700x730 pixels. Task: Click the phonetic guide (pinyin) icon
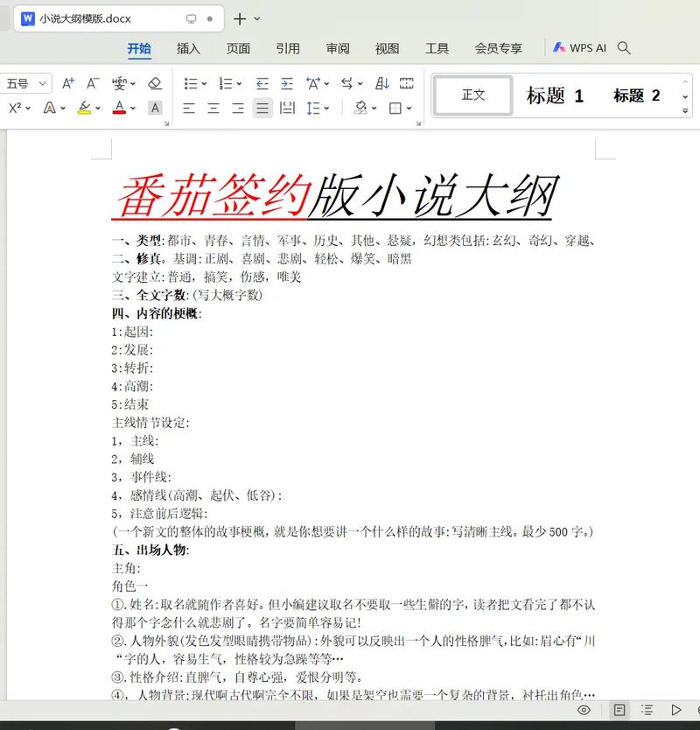pos(119,84)
